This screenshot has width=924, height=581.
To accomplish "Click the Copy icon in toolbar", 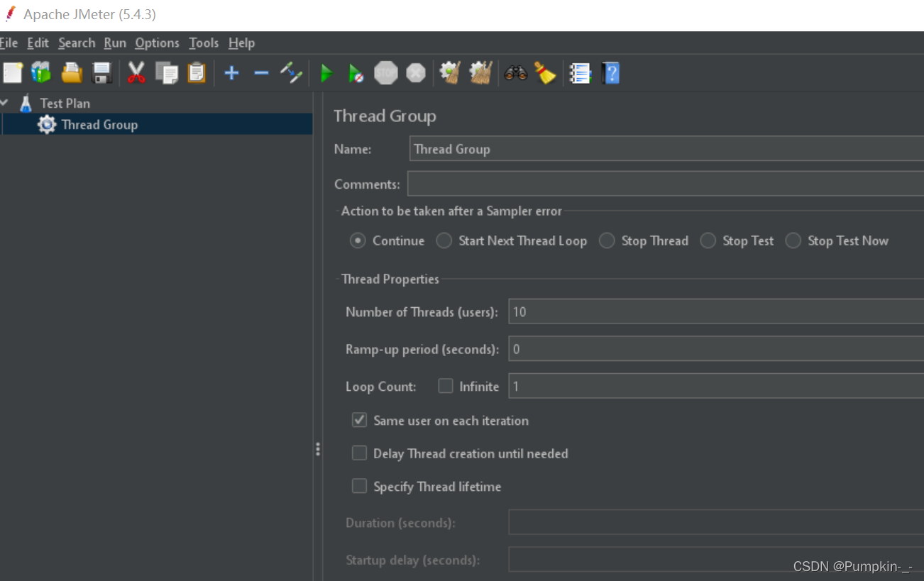I will (x=167, y=72).
